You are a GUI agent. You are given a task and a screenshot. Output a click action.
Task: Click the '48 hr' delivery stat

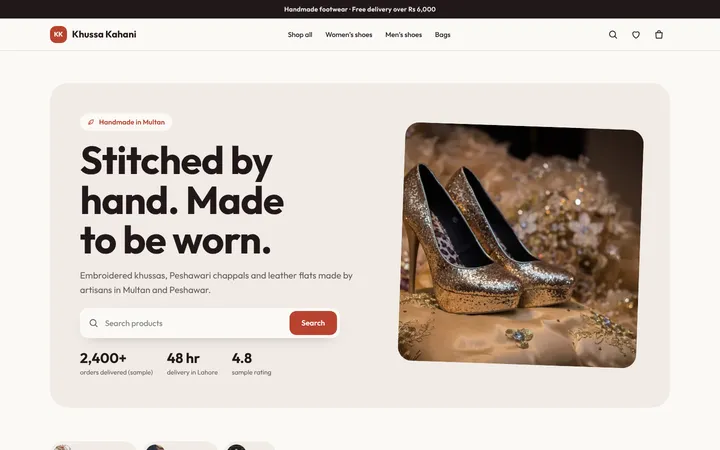(183, 358)
